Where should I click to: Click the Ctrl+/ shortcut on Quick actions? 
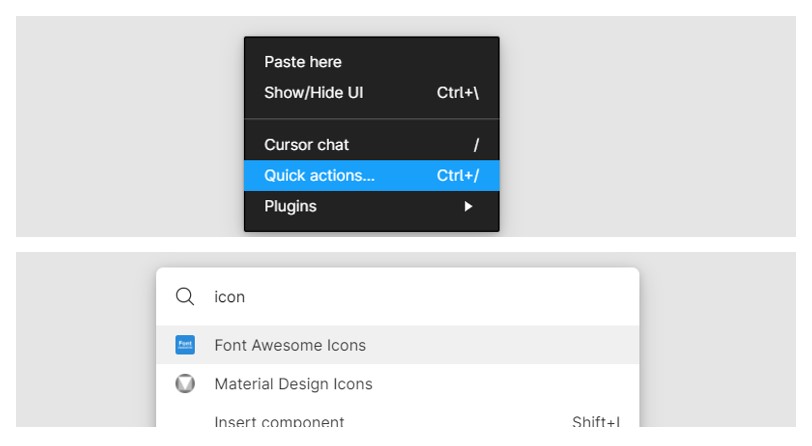tap(458, 176)
